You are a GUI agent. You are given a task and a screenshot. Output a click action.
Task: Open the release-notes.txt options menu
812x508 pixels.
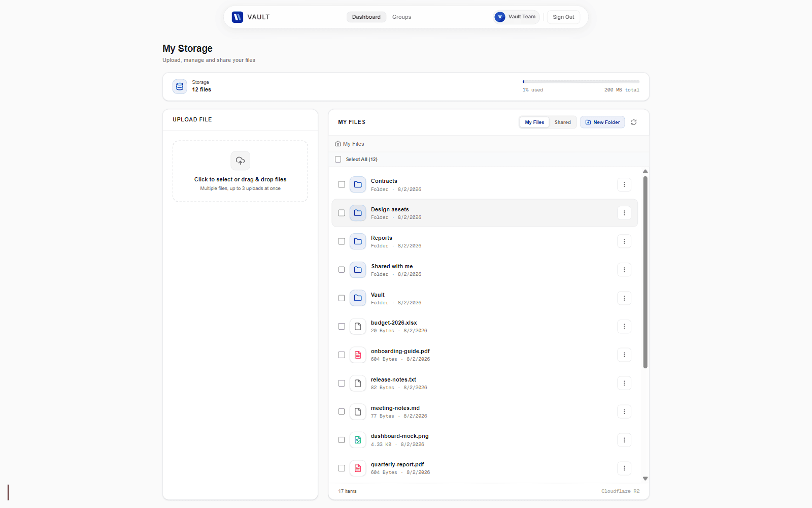click(x=624, y=384)
